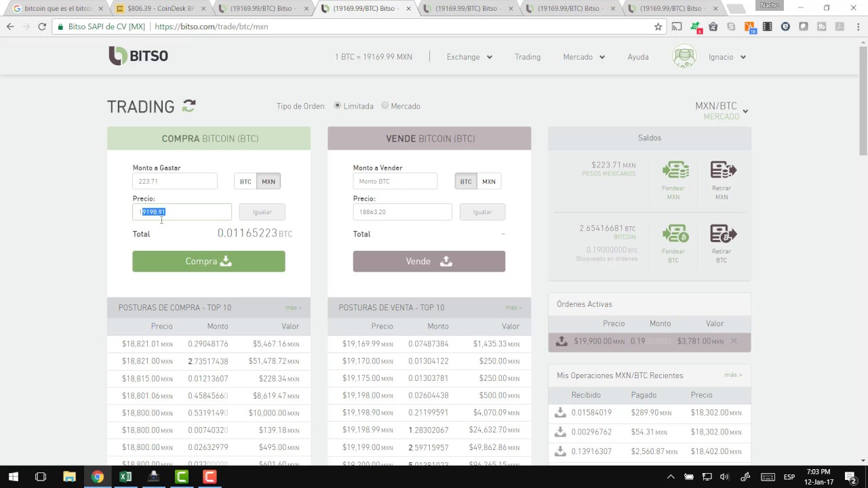The width and height of the screenshot is (868, 488).
Task: Click the sell Precio field showing 18863.20
Action: [x=402, y=212]
